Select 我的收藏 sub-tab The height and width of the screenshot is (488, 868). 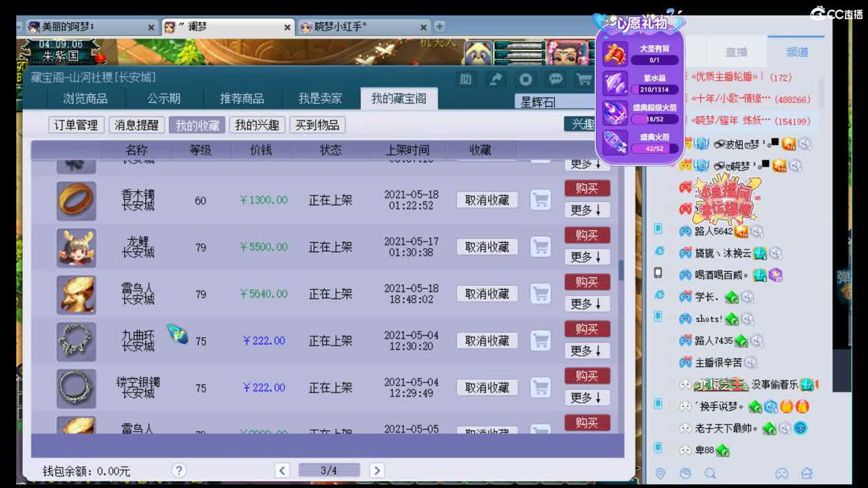(197, 125)
